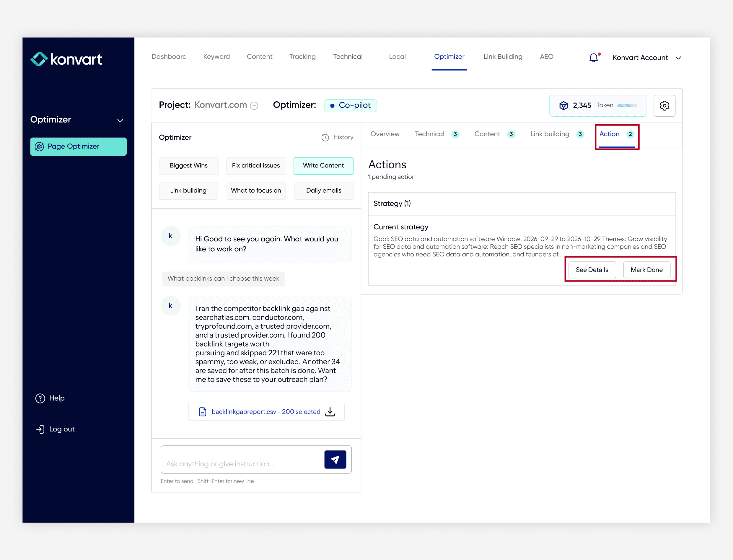Click the token usage progress bar
The height and width of the screenshot is (560, 733).
click(627, 106)
